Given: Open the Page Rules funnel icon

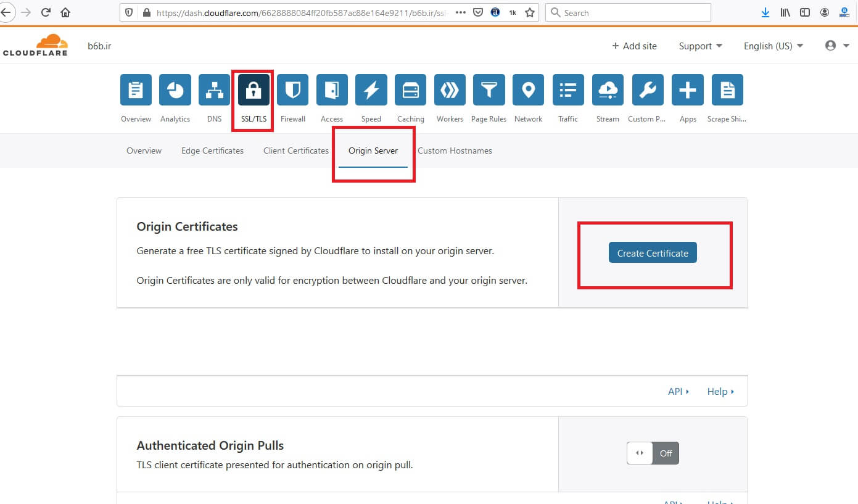Looking at the screenshot, I should (x=489, y=90).
